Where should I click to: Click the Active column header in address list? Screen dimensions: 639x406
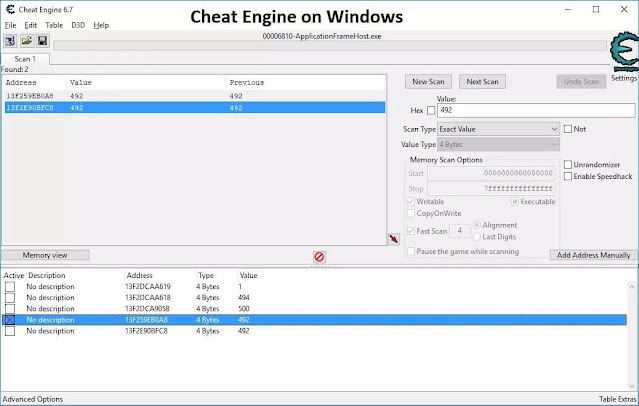click(x=14, y=276)
